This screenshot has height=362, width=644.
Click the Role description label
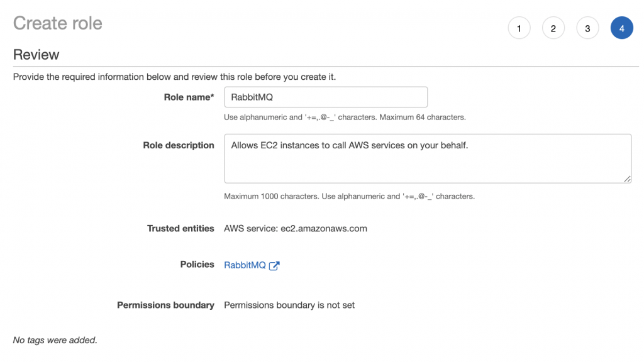point(179,145)
